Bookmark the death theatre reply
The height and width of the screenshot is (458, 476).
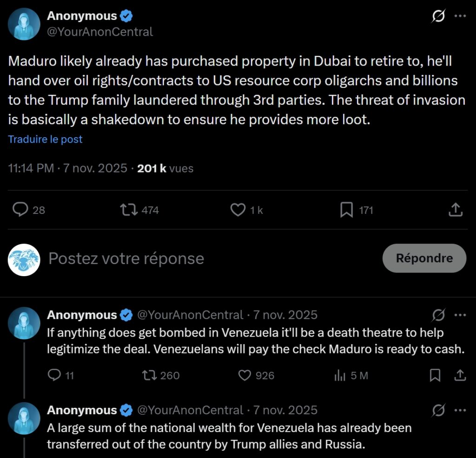point(435,375)
